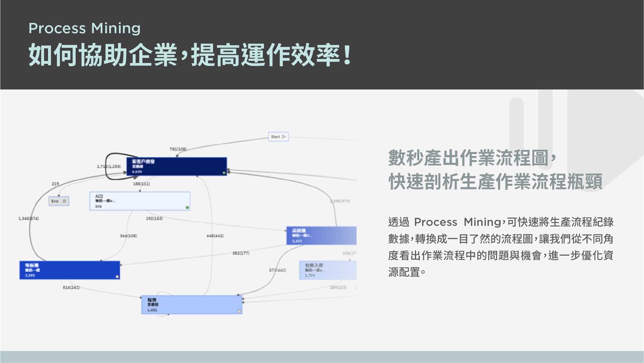Select the AOI process node

(x=140, y=201)
